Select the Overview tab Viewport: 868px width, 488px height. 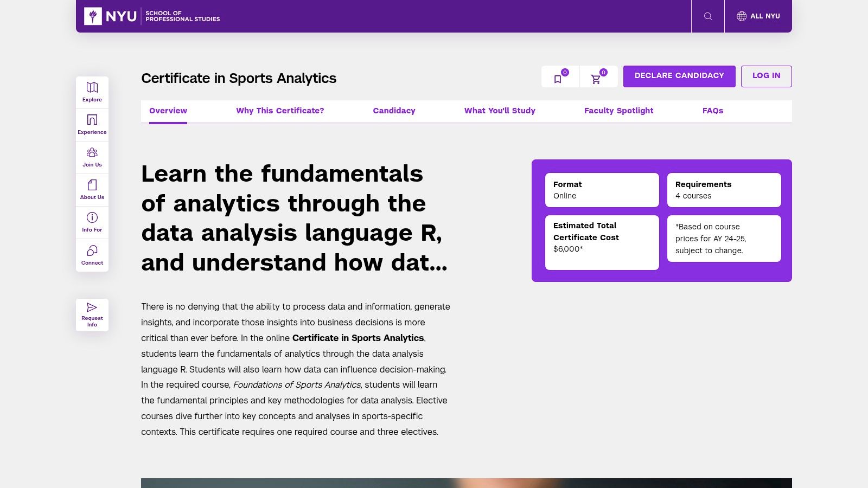point(168,111)
